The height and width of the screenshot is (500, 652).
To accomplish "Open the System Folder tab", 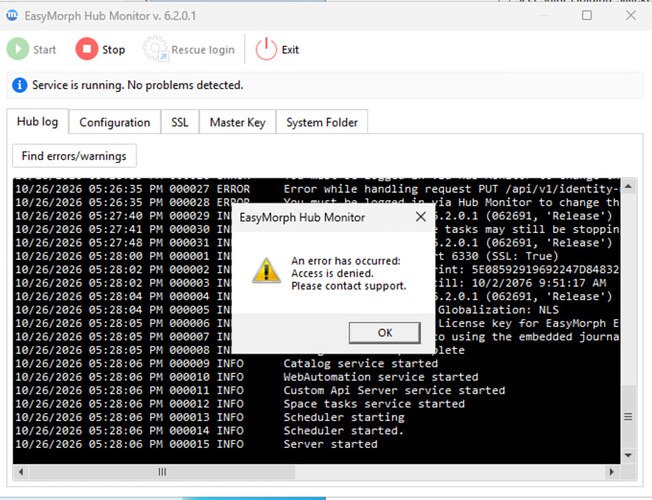I will tap(322, 122).
